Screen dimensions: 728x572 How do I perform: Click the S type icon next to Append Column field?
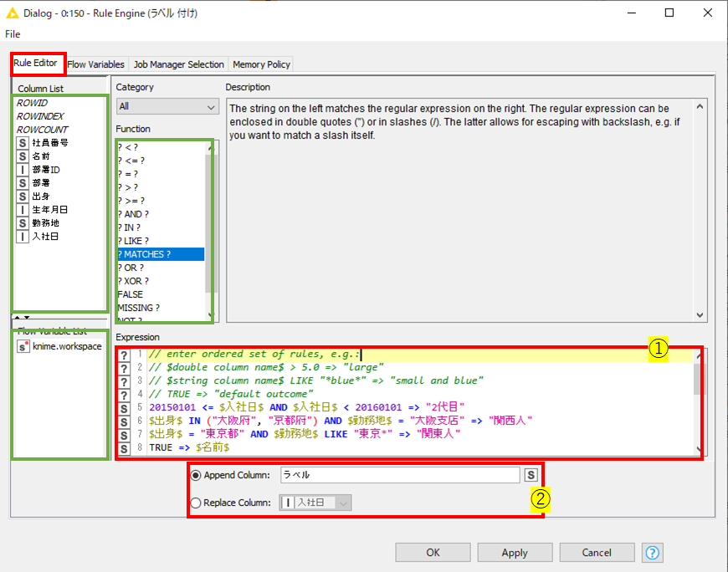(531, 475)
